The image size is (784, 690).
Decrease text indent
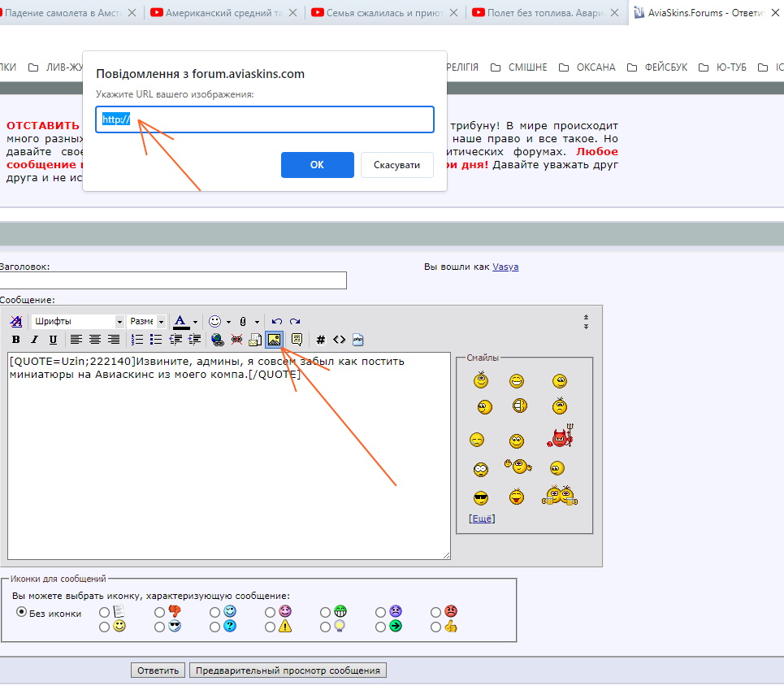[175, 340]
